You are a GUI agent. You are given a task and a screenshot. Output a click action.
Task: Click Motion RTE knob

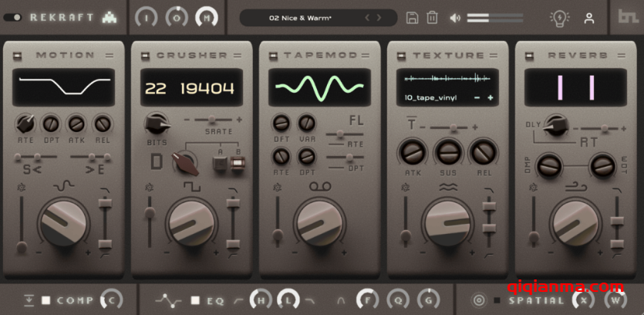(x=25, y=123)
